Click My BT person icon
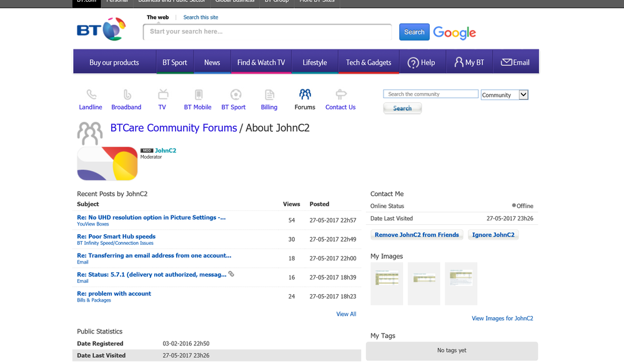Screen dimensions: 624x364 tap(458, 62)
